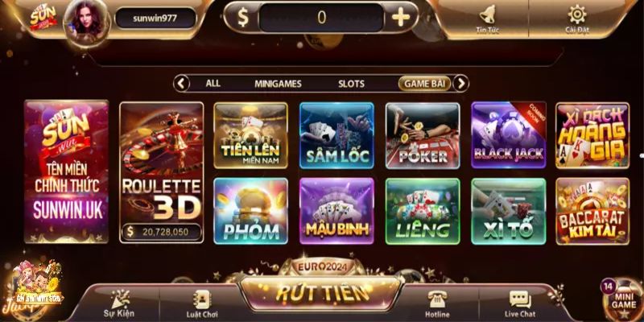Screen dimensions: 644x322
Task: Open the Tiến Lên Miền Nam game
Action: pyautogui.click(x=250, y=135)
